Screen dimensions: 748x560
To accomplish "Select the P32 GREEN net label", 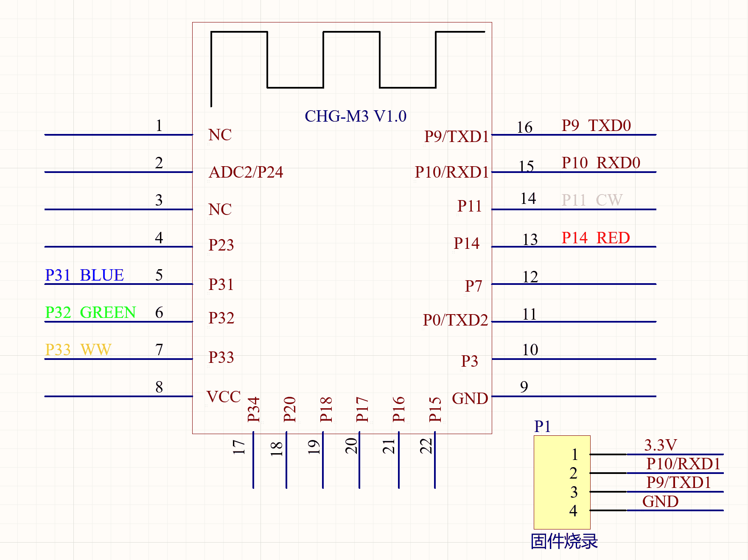I will 90,312.
